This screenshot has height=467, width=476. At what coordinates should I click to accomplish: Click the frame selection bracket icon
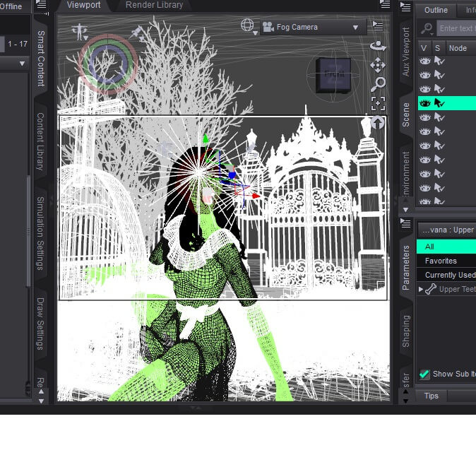click(378, 103)
